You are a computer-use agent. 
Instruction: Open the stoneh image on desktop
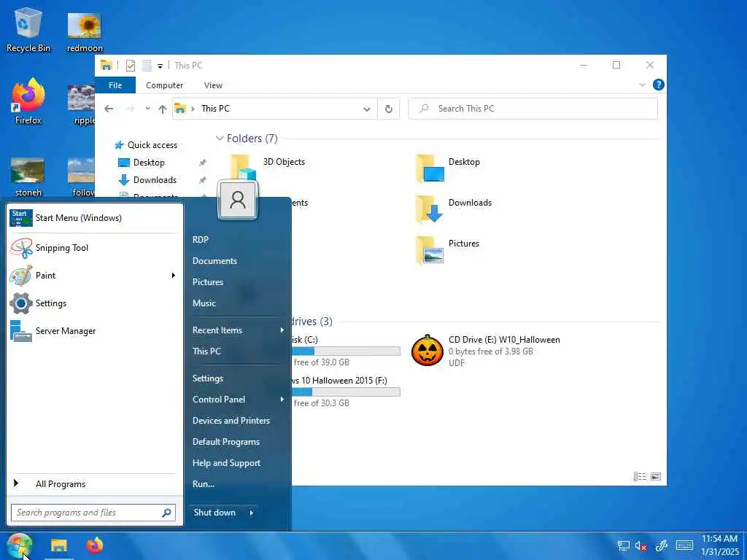(x=28, y=177)
